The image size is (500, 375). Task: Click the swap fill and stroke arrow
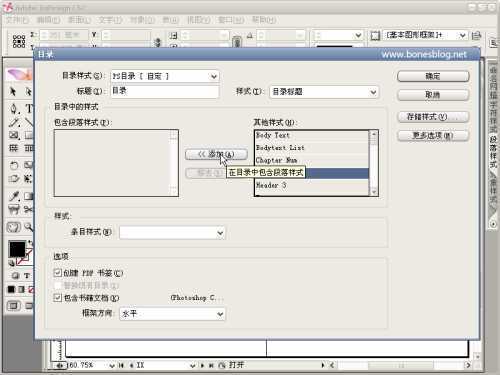[x=30, y=243]
